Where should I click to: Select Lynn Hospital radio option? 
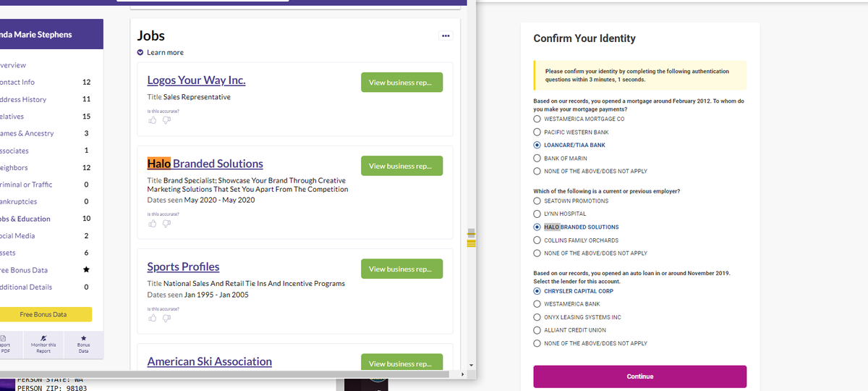[537, 214]
